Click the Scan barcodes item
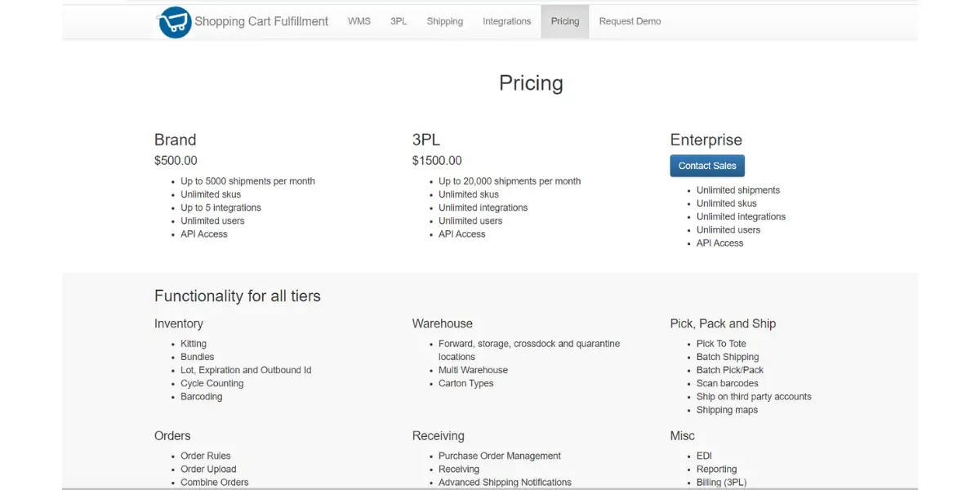980x490 pixels. tap(728, 383)
